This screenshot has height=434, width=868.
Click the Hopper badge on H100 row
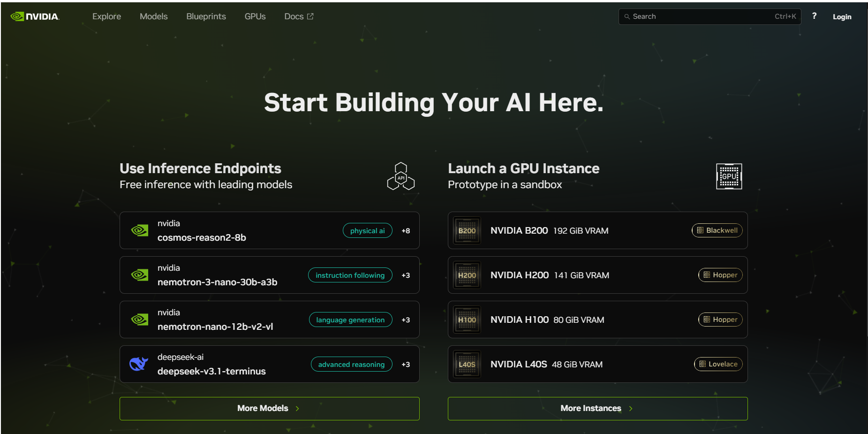pos(720,320)
